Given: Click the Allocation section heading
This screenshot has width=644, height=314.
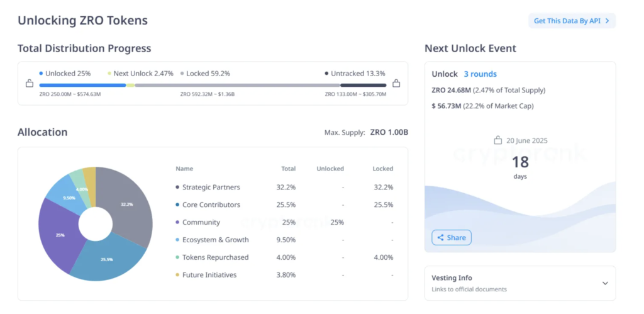Looking at the screenshot, I should pos(42,132).
